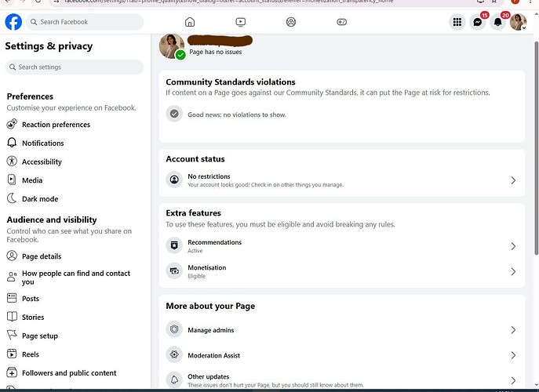
Task: Click the Moderation Assist gear icon
Action: click(x=174, y=354)
